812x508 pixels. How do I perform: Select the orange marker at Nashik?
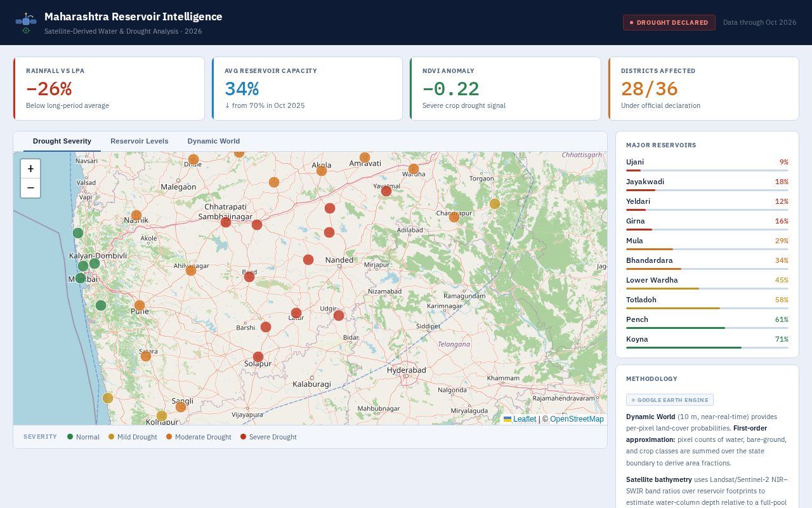136,215
